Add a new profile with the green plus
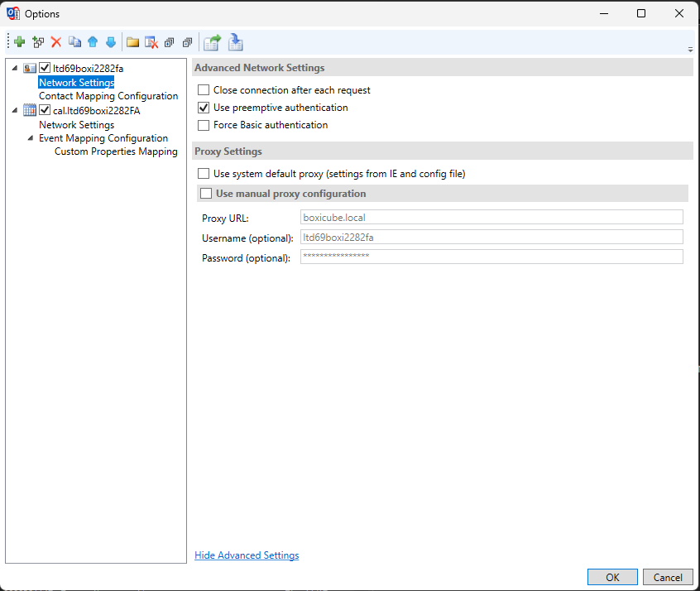Image resolution: width=700 pixels, height=591 pixels. click(19, 42)
